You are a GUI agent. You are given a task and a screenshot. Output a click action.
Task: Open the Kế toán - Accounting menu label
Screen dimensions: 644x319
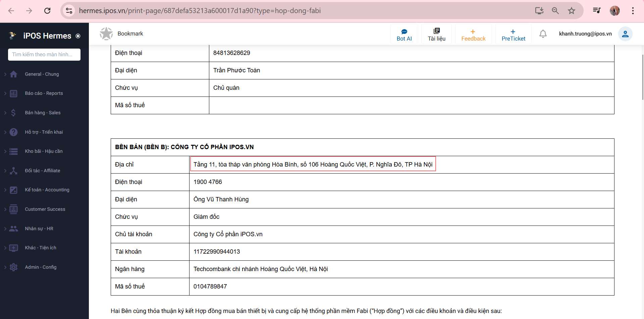(x=47, y=190)
